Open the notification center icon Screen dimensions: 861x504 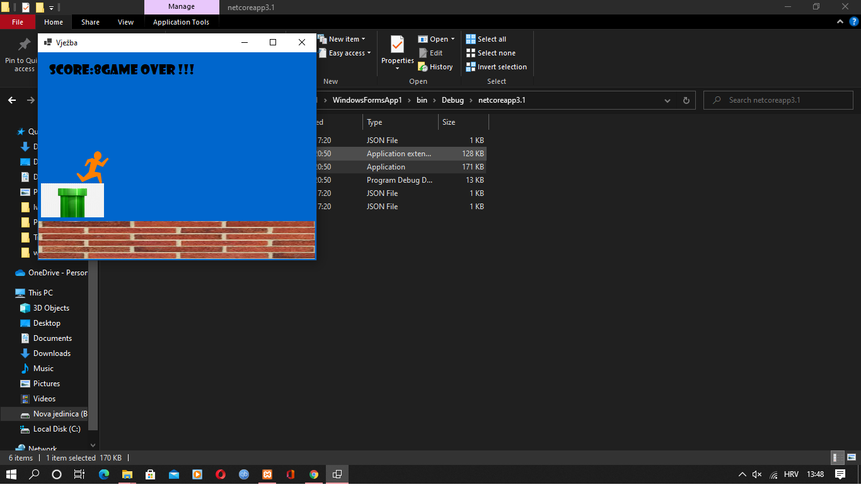pos(840,474)
